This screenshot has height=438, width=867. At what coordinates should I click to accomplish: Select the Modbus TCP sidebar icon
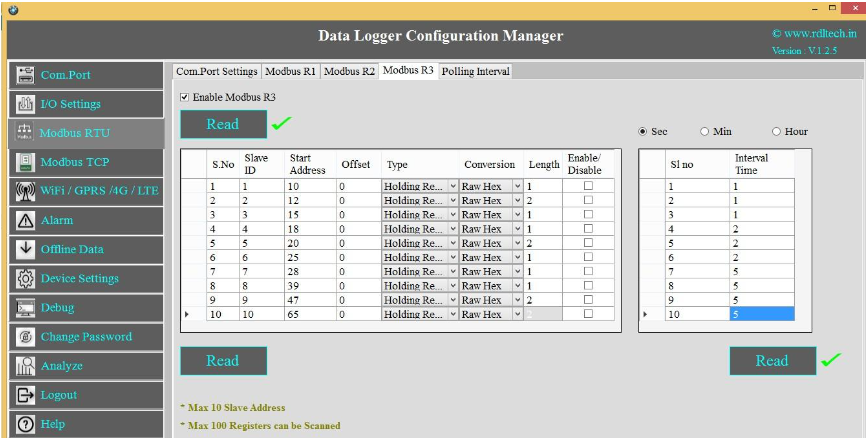(26, 162)
